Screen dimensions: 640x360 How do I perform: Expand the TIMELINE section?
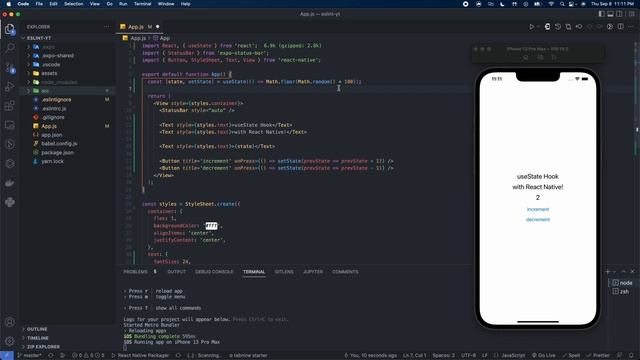point(38,338)
